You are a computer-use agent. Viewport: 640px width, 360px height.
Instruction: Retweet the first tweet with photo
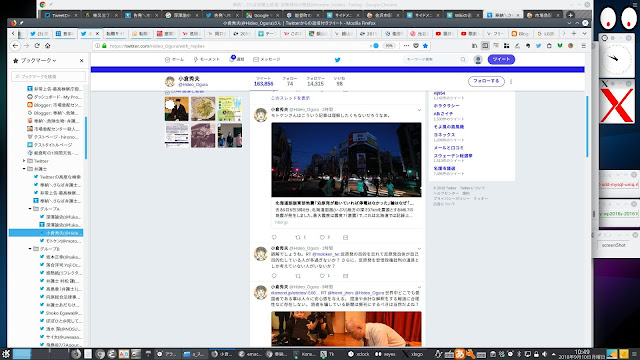298,237
